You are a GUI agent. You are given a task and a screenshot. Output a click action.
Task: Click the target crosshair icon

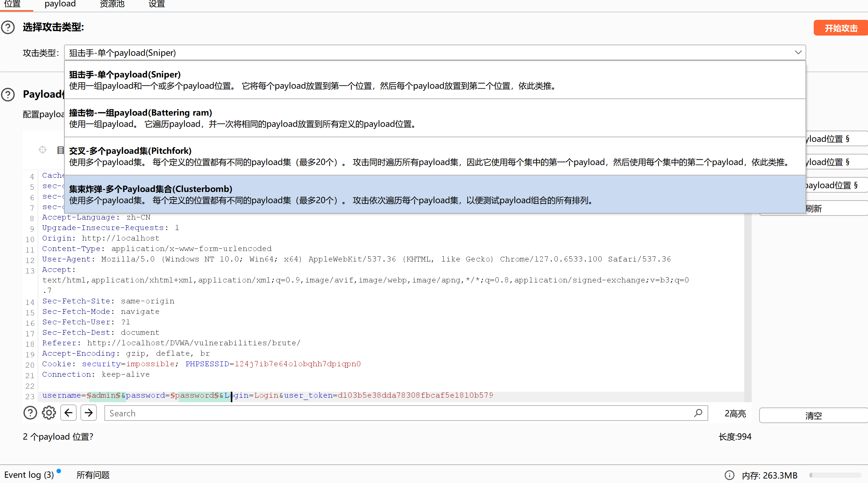click(43, 150)
